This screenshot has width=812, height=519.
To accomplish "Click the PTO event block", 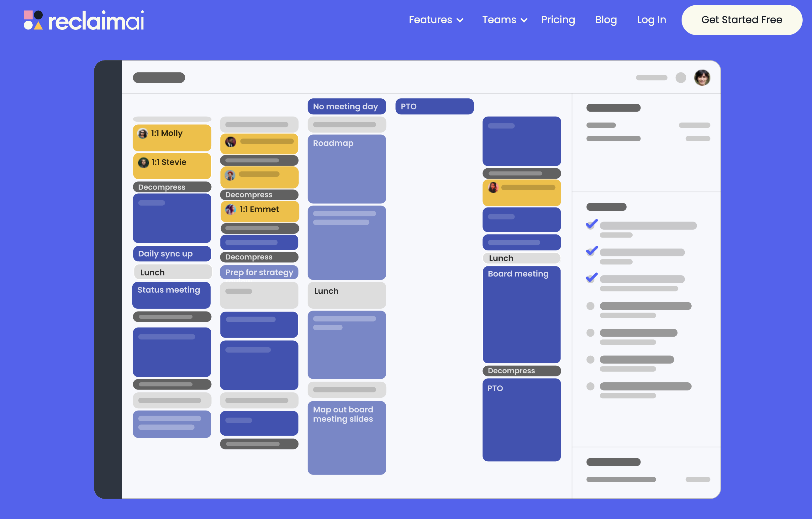I will pyautogui.click(x=434, y=107).
